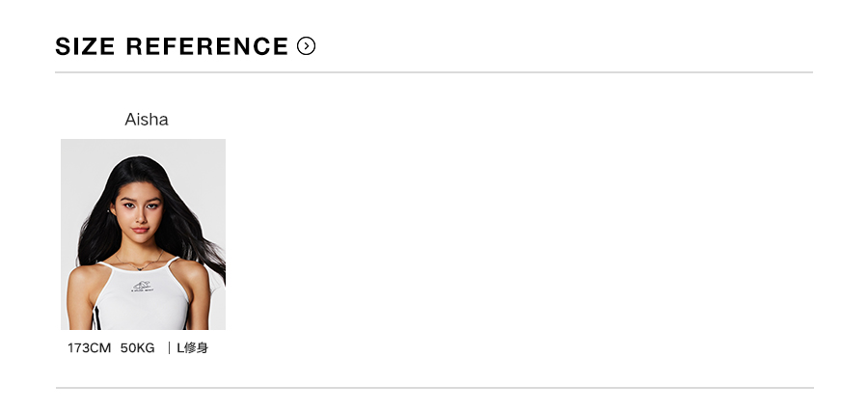Click the word SIZE in the heading
Viewport: 868px width, 412px height.
point(85,46)
